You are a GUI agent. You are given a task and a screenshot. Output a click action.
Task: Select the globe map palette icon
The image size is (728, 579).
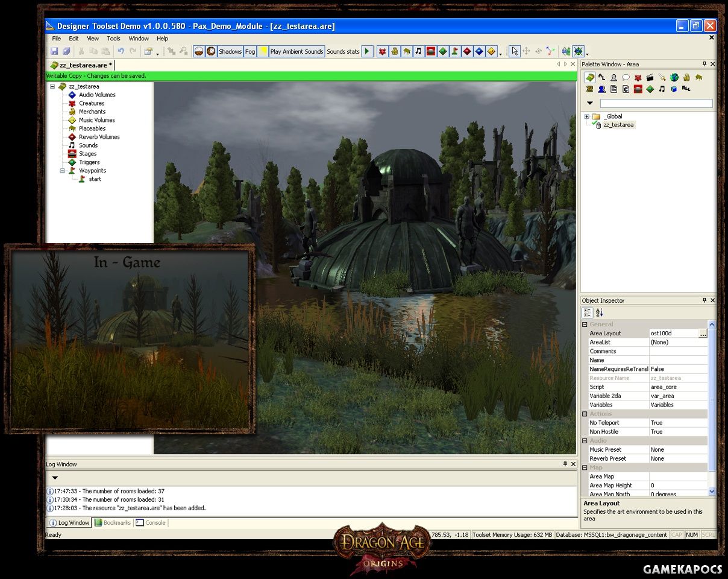pyautogui.click(x=674, y=77)
